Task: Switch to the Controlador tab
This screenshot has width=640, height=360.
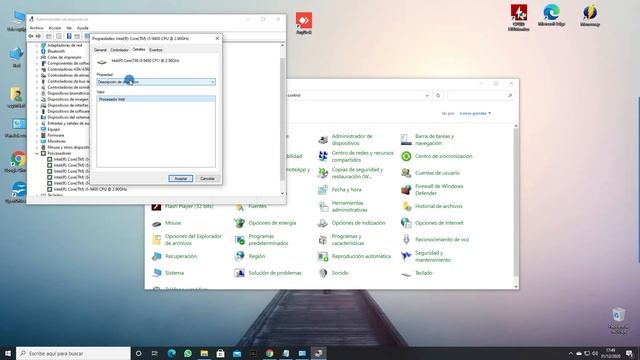Action: (120, 50)
